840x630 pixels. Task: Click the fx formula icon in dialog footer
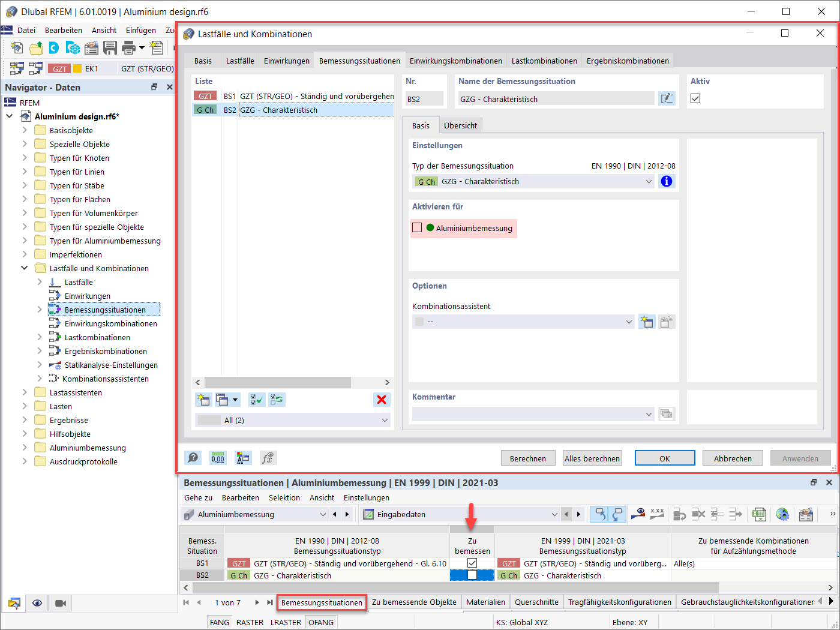[268, 458]
